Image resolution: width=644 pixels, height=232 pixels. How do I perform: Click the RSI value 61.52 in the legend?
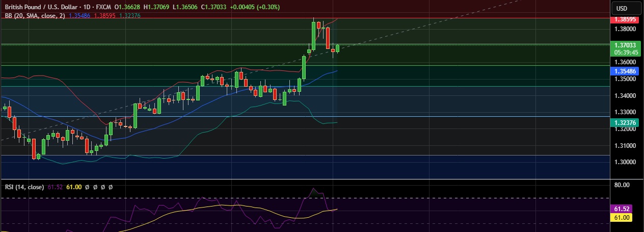[x=55, y=187]
